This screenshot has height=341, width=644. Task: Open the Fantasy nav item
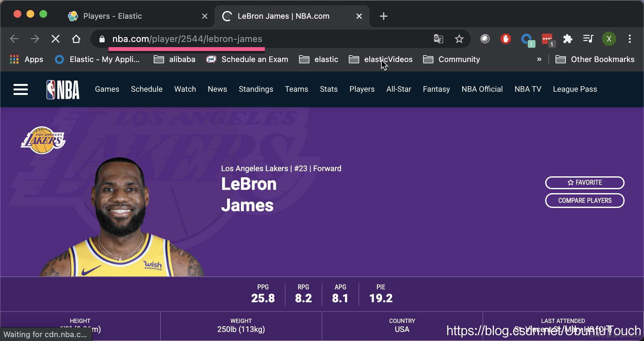pyautogui.click(x=436, y=89)
